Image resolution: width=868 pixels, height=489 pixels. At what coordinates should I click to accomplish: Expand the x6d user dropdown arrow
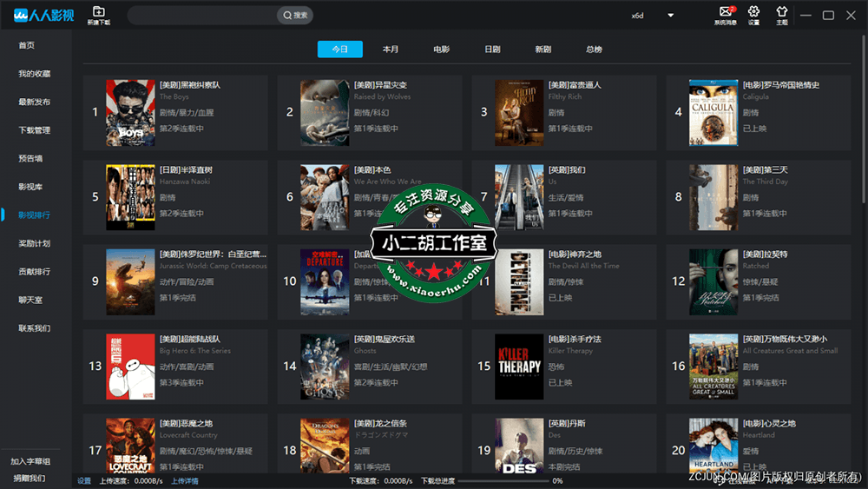click(x=670, y=16)
